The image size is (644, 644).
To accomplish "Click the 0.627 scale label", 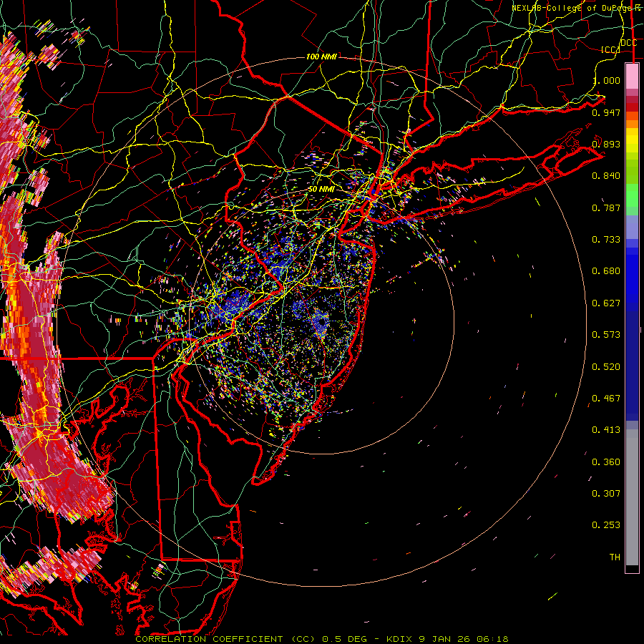I will (x=606, y=303).
